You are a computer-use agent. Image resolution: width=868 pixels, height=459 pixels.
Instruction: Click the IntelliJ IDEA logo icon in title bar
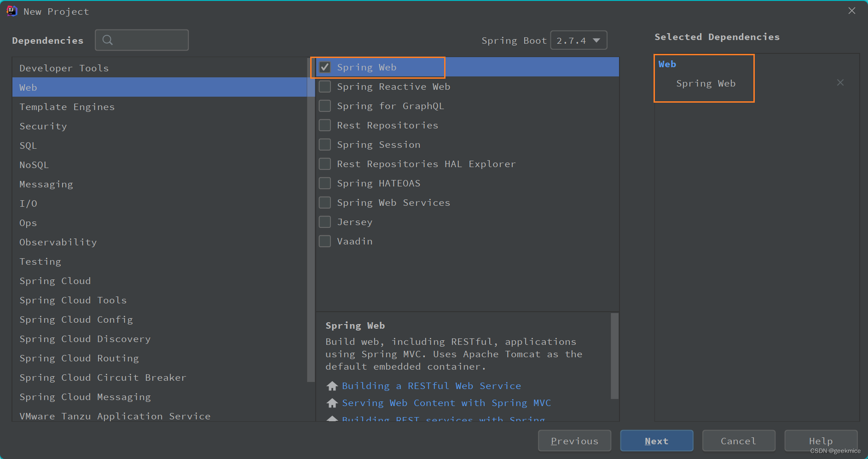click(12, 11)
